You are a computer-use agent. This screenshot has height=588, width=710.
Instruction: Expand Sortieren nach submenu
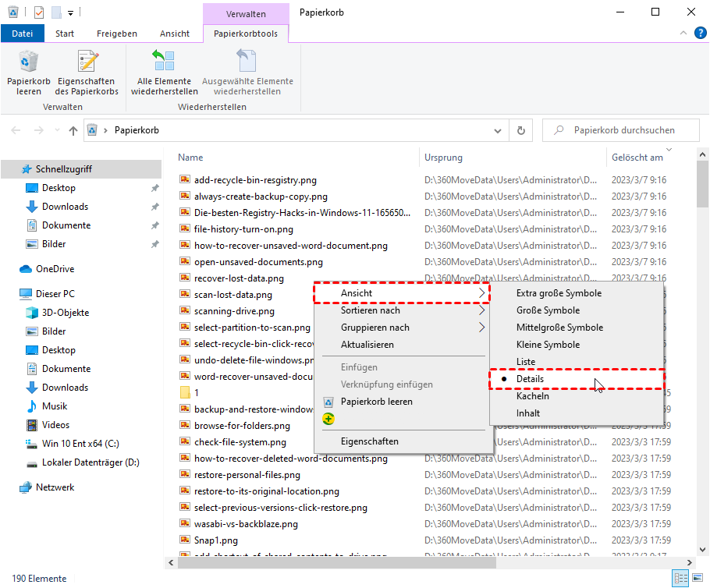403,310
